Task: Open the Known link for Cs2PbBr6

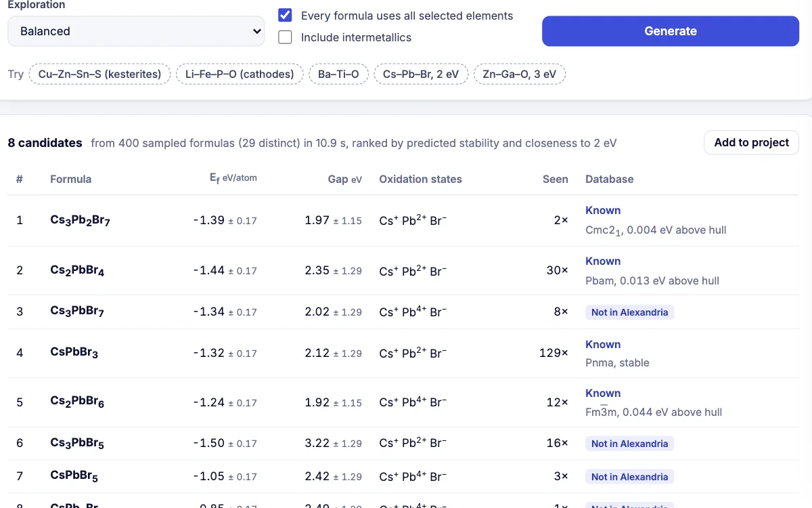Action: click(603, 394)
